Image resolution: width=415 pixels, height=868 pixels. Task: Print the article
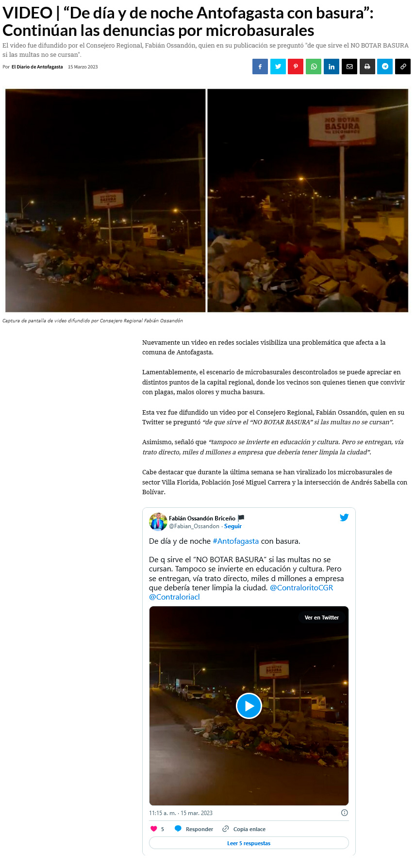(x=367, y=67)
